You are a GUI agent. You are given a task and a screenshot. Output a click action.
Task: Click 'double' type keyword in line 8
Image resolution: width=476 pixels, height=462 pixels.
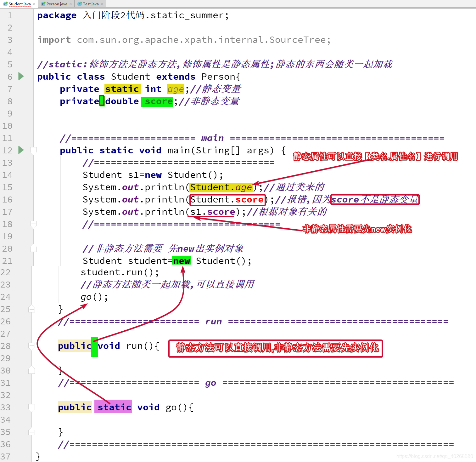[122, 101]
